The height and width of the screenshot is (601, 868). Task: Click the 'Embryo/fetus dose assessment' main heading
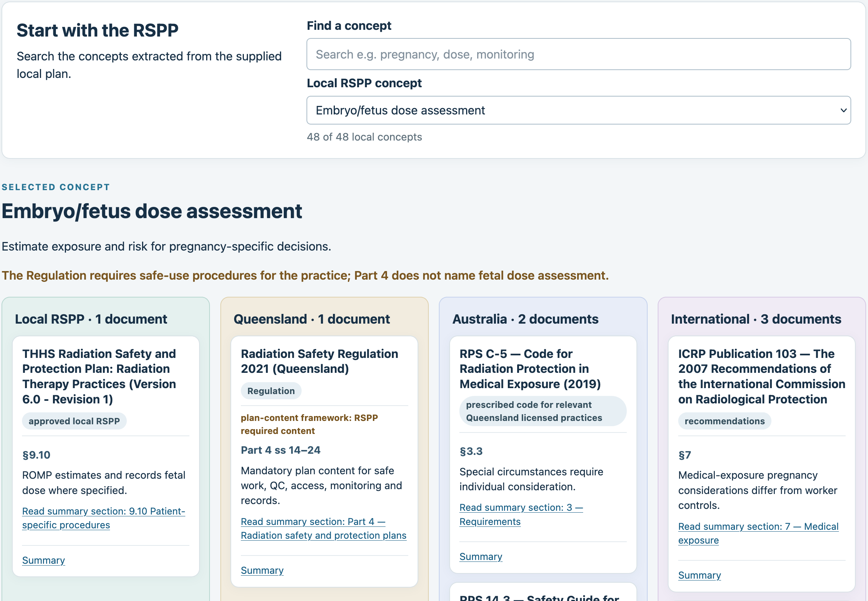(152, 211)
